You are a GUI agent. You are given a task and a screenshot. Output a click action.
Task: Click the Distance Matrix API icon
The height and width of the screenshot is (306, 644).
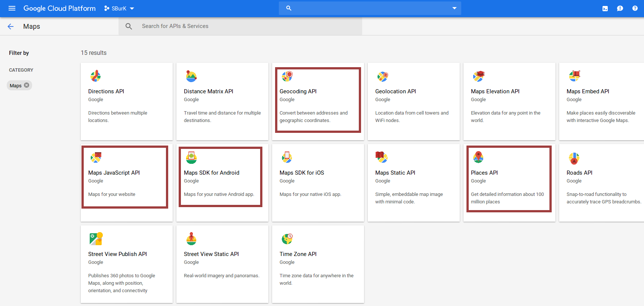tap(191, 76)
